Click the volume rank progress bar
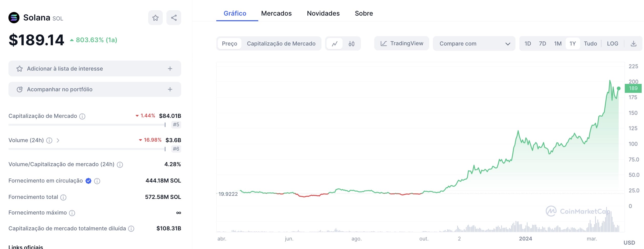The width and height of the screenshot is (644, 249). [x=87, y=149]
